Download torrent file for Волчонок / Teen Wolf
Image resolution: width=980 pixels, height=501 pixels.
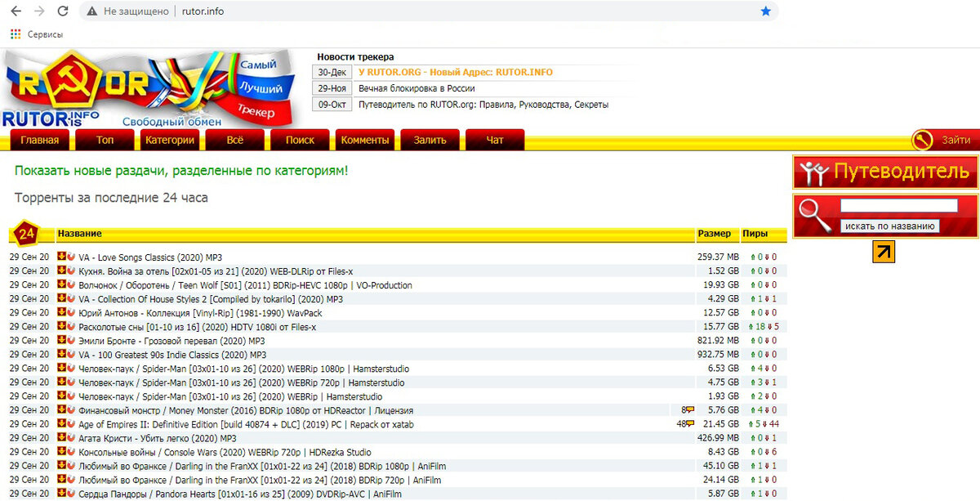[61, 284]
